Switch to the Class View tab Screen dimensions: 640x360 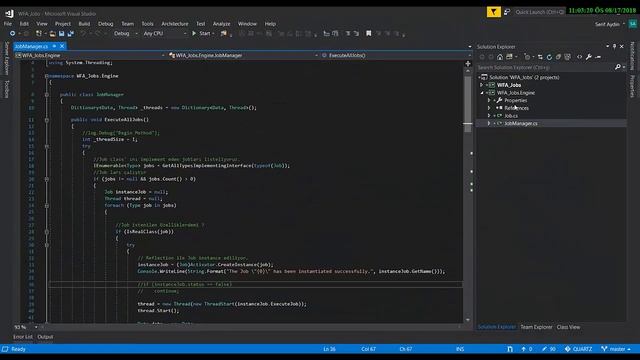(568, 327)
